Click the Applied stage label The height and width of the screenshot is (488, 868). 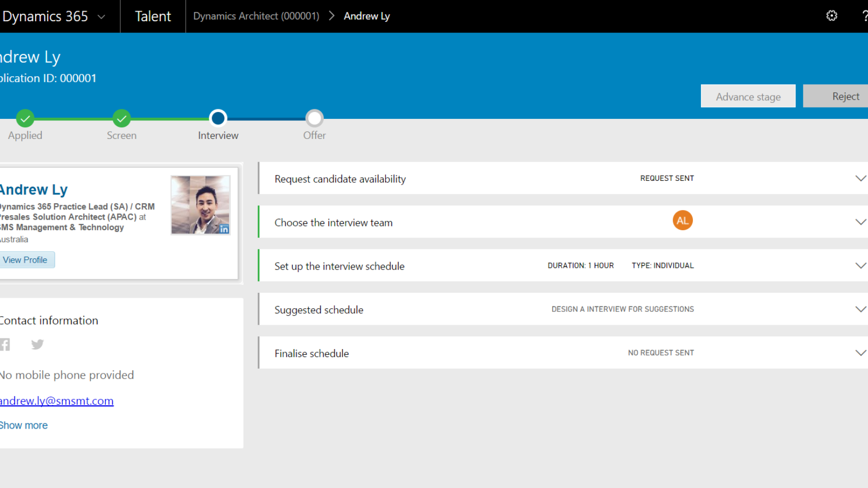[x=25, y=135]
